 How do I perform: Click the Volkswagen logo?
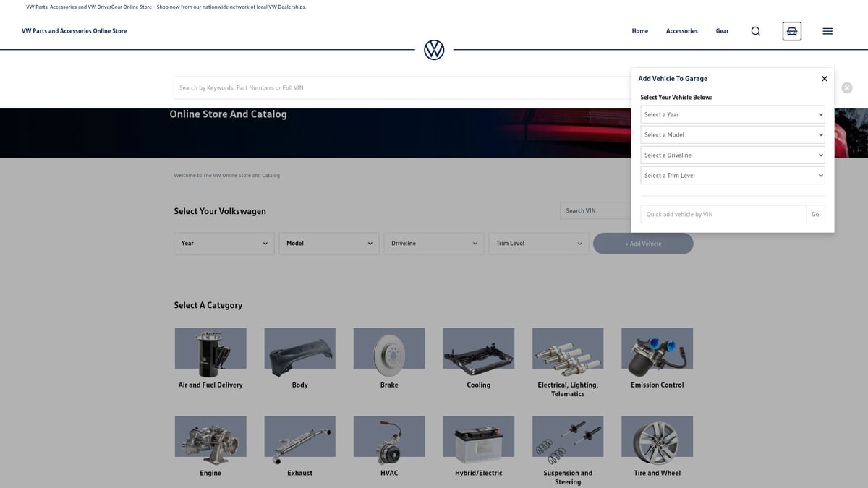pyautogui.click(x=434, y=50)
